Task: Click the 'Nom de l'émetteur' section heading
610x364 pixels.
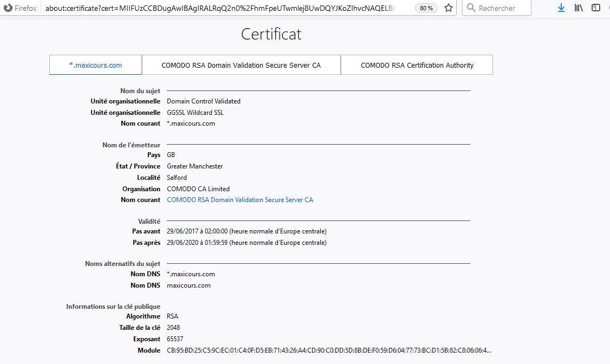Action: point(131,145)
